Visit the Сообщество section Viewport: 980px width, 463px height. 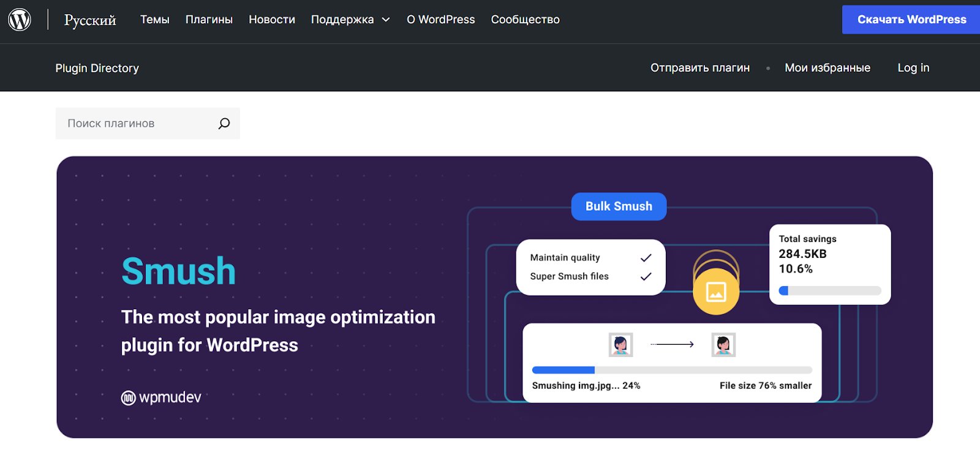tap(525, 20)
